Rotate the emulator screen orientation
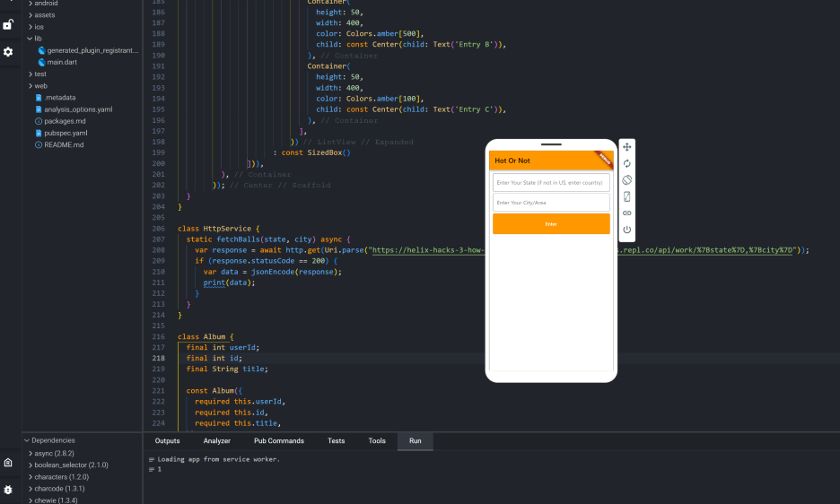The width and height of the screenshot is (840, 504). tap(626, 180)
